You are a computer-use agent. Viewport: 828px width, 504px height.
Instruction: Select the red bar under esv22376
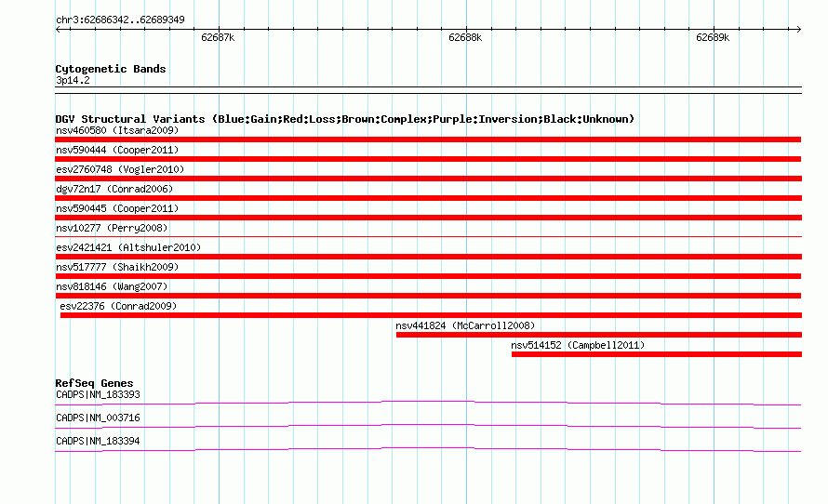[x=431, y=315]
